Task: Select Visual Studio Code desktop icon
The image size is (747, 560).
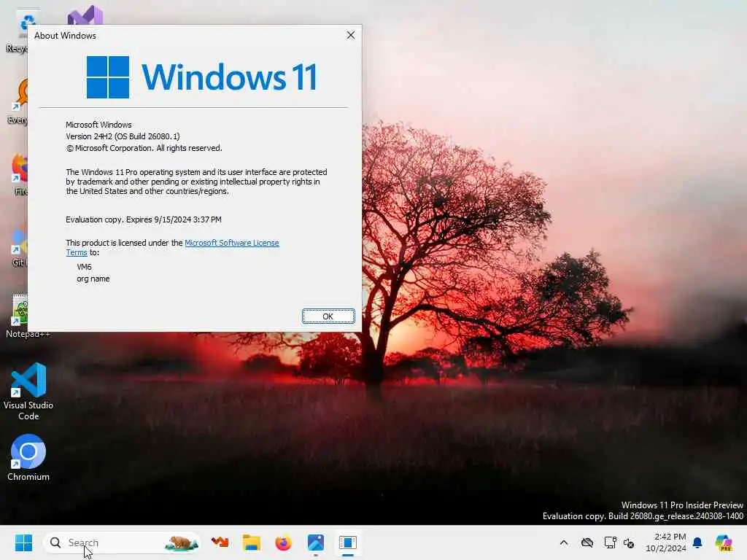Action: pos(28,392)
